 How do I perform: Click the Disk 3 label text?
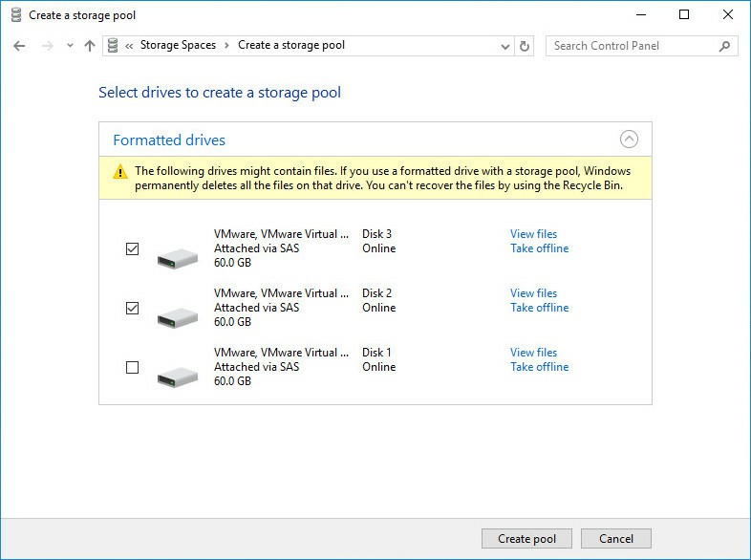point(376,234)
